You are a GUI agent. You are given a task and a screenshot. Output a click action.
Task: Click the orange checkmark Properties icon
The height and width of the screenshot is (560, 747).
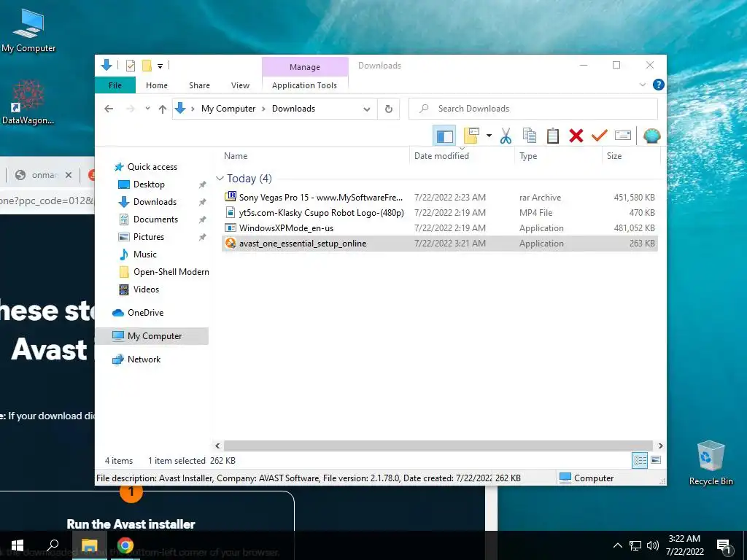[x=600, y=136]
